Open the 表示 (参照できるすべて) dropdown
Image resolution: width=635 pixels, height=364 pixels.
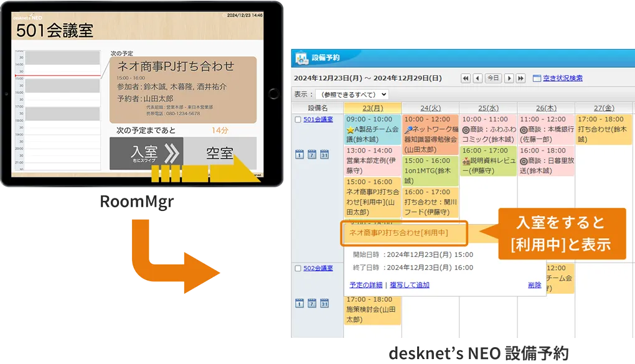[352, 95]
